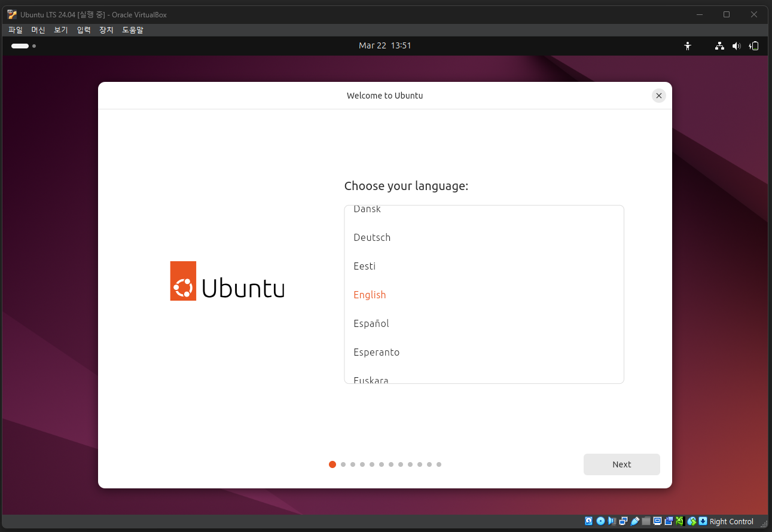Screen dimensions: 772x532
Task: Open the 도움말 menu
Action: coord(133,30)
